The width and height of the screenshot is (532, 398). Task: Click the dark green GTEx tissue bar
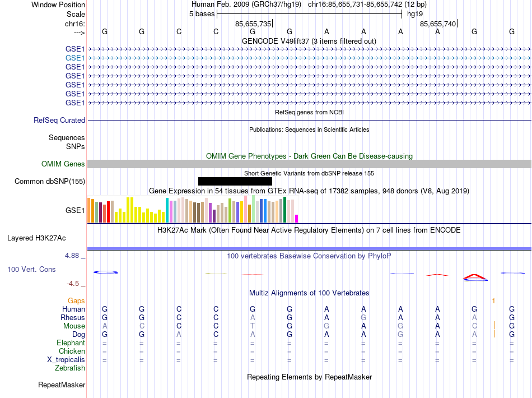point(284,210)
